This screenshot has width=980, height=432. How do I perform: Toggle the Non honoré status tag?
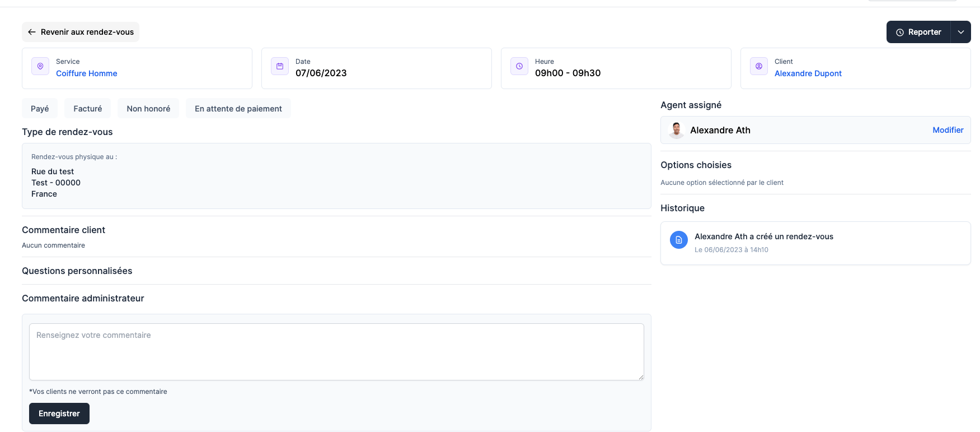click(x=148, y=109)
